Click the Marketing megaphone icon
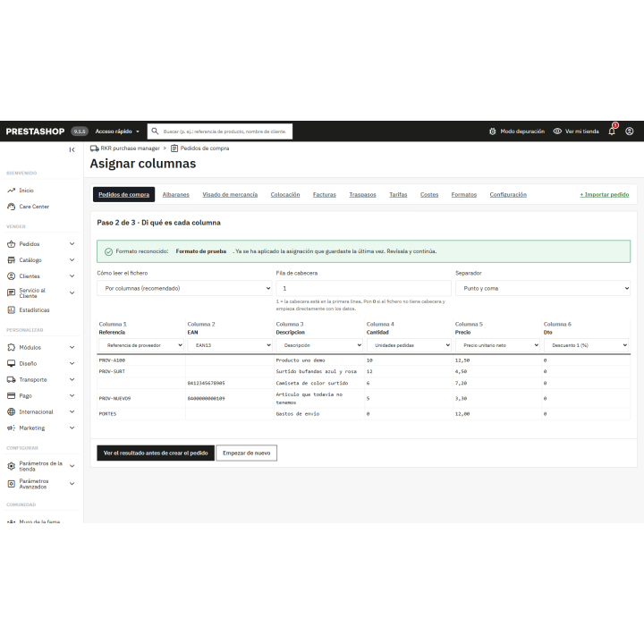The image size is (644, 644). pos(12,428)
